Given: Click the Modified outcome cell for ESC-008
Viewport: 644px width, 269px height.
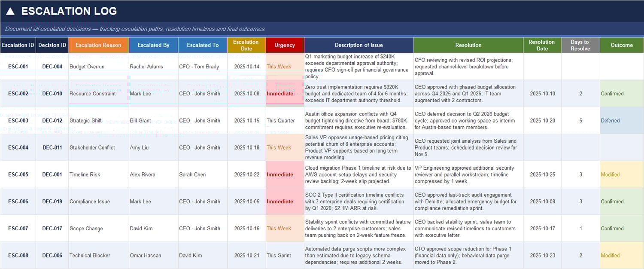Looking at the screenshot, I should 610,255.
